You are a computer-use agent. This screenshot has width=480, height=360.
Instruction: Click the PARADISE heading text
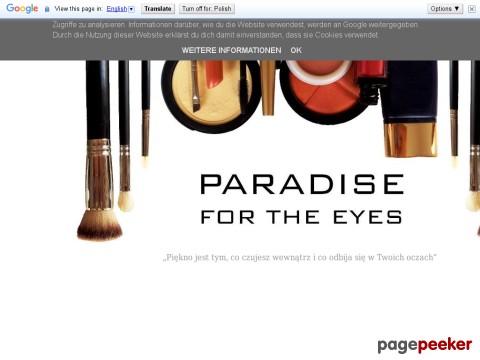[302, 184]
